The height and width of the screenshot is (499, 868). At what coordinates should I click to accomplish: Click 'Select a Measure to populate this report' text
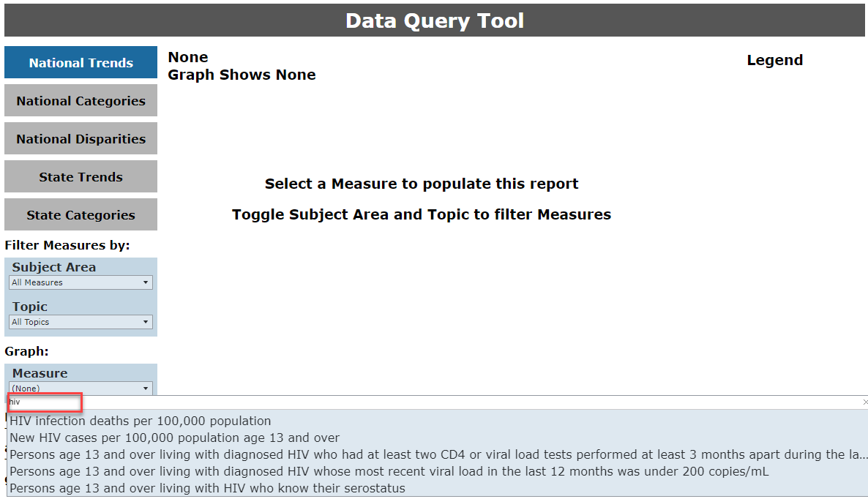click(x=422, y=184)
